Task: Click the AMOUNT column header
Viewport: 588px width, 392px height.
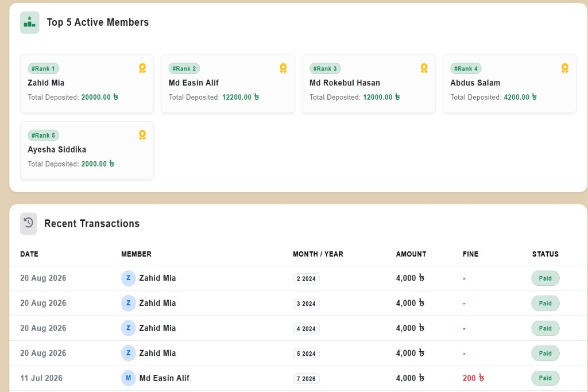Action: (x=411, y=254)
